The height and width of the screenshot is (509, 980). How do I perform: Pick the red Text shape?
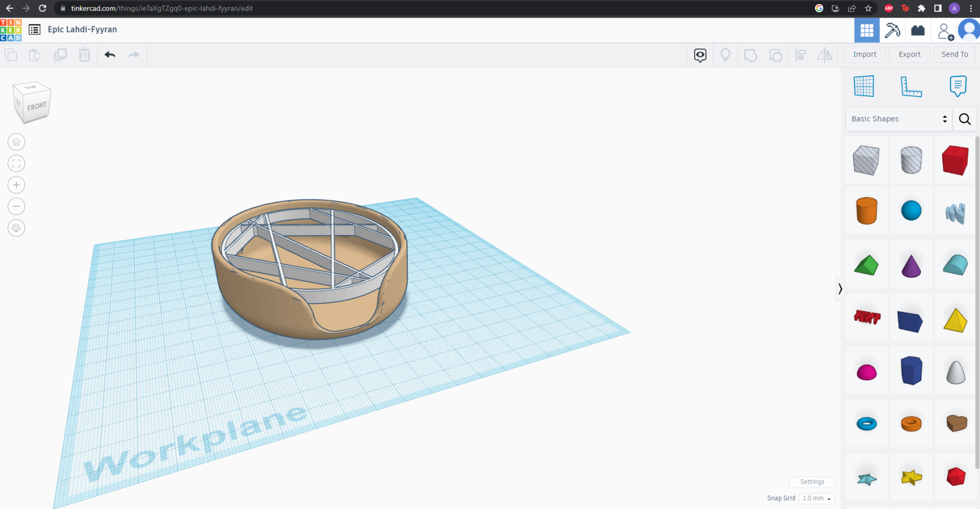coord(867,317)
